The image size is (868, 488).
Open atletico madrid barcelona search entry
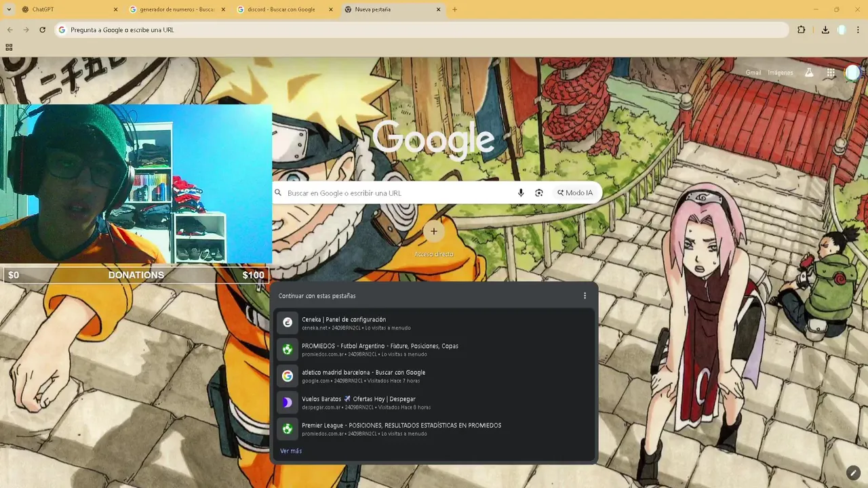click(x=434, y=375)
